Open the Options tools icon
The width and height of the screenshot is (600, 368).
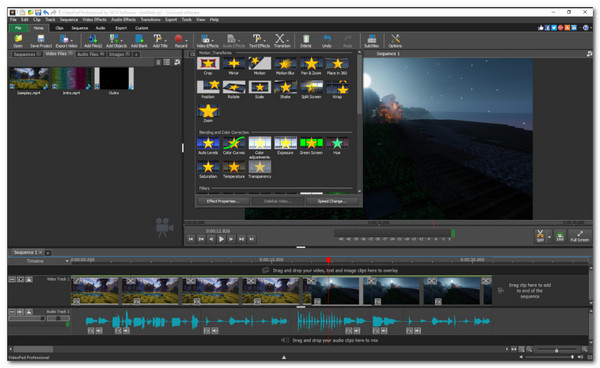395,40
